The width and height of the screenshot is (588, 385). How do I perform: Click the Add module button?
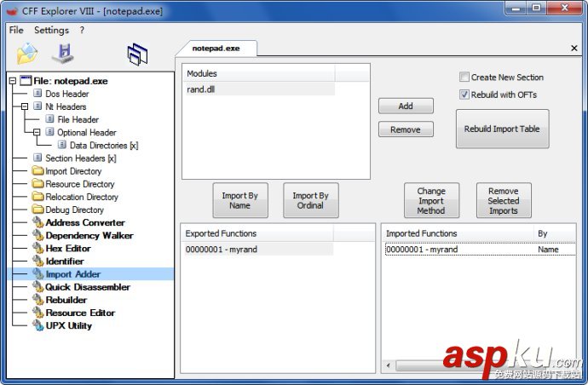[406, 106]
